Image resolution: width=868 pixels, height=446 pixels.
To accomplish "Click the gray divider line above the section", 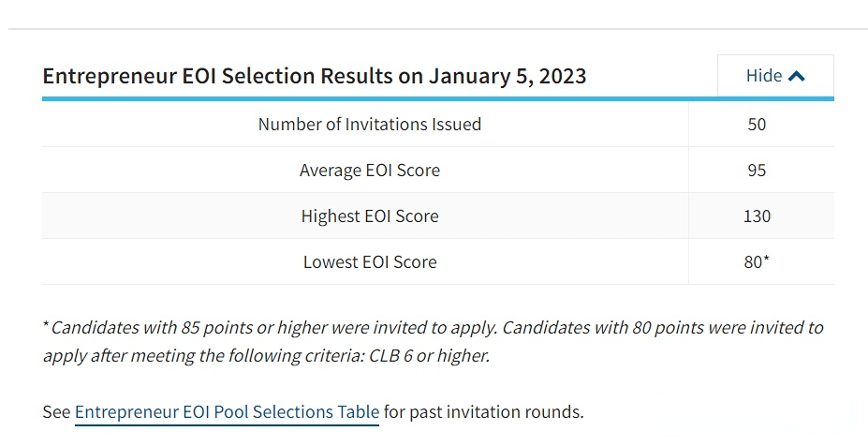I will 437,29.
